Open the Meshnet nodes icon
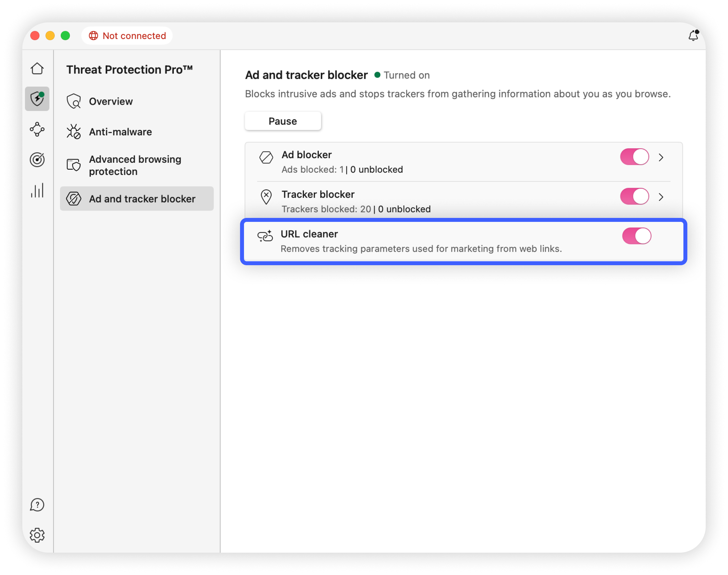The height and width of the screenshot is (575, 728). tap(37, 129)
